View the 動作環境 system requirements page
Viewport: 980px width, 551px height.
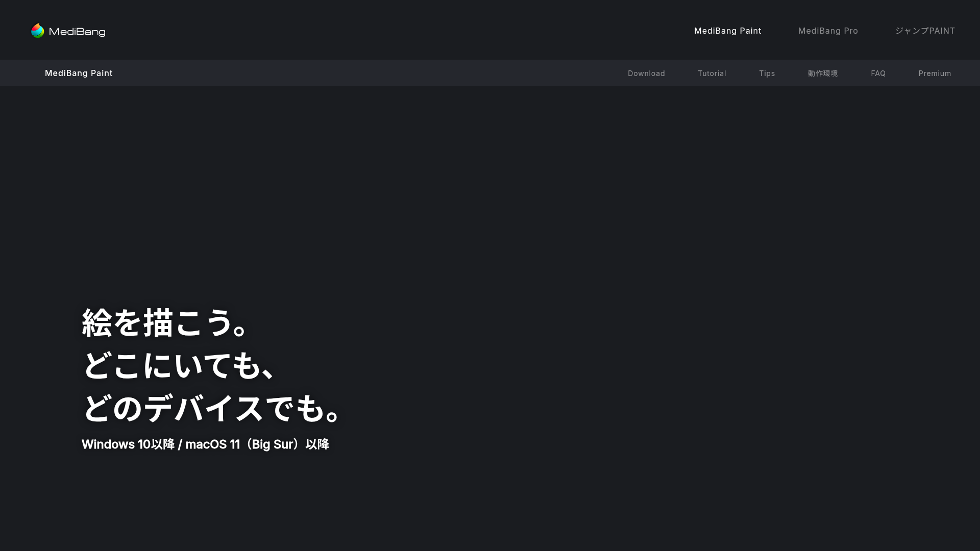(823, 73)
